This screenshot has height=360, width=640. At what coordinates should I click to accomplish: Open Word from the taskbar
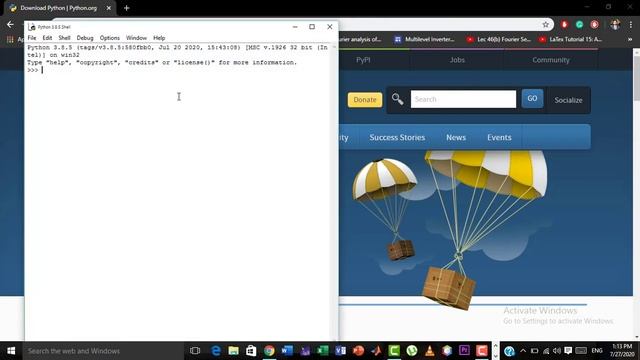click(x=287, y=351)
